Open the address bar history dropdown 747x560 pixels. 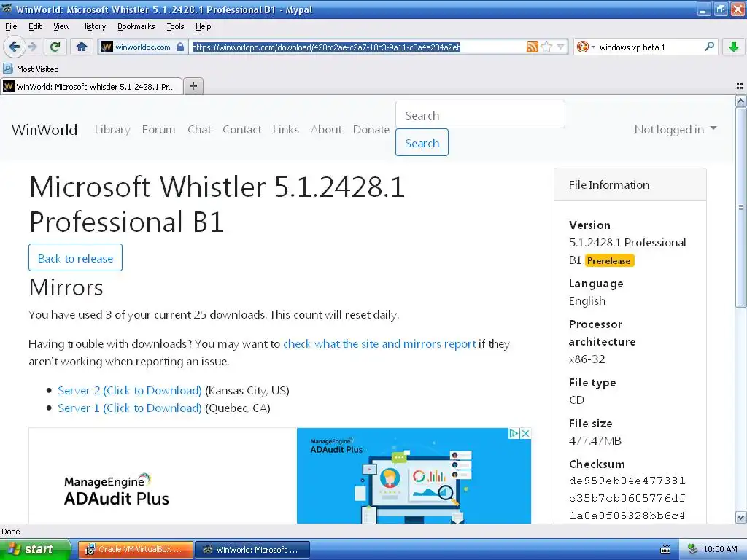561,47
